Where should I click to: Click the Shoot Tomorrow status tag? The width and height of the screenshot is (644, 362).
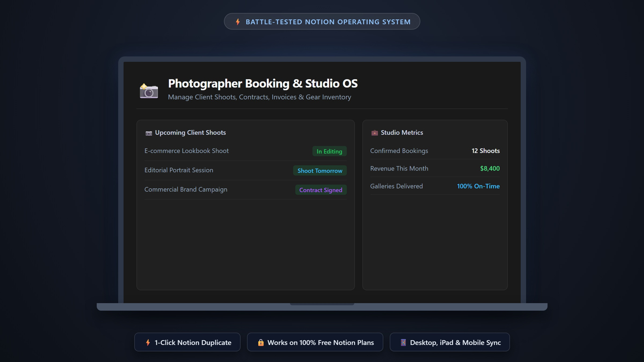tap(320, 170)
